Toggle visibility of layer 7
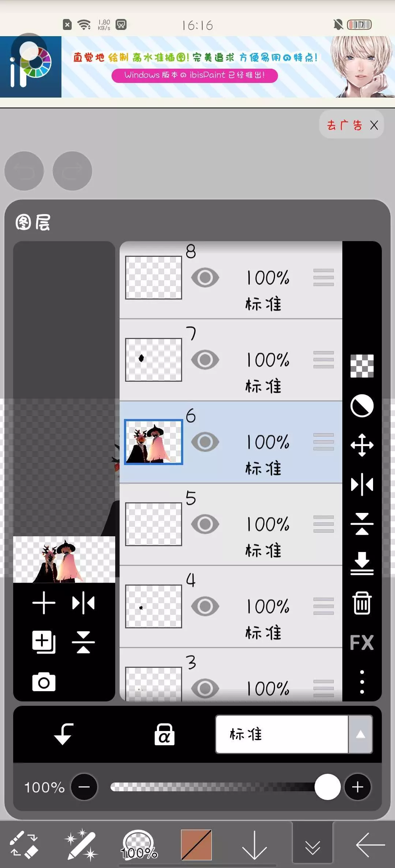Screen dimensions: 395x868 pos(205,360)
